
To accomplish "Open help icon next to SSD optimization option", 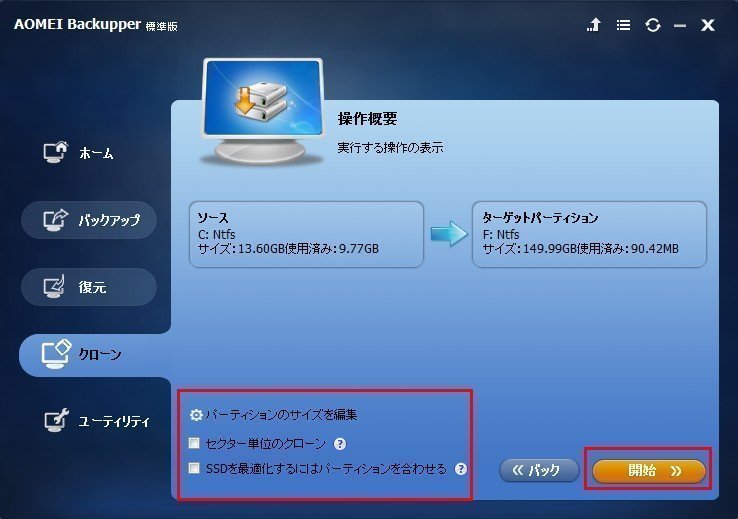I will pyautogui.click(x=461, y=469).
